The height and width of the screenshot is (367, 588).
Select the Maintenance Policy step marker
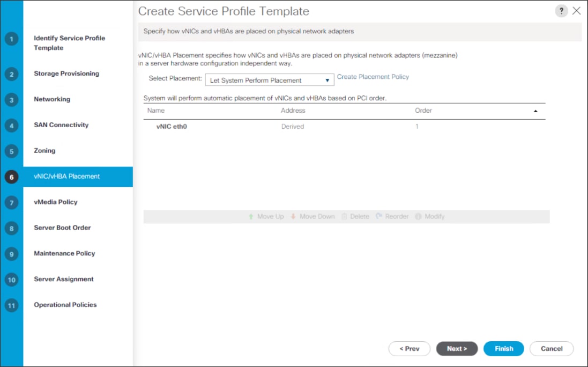click(x=12, y=253)
